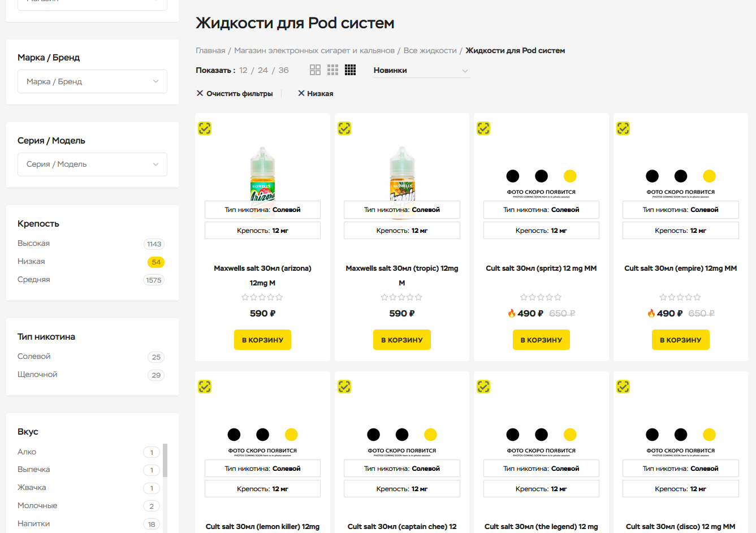Open the Серия / Модель dropdown

point(92,164)
